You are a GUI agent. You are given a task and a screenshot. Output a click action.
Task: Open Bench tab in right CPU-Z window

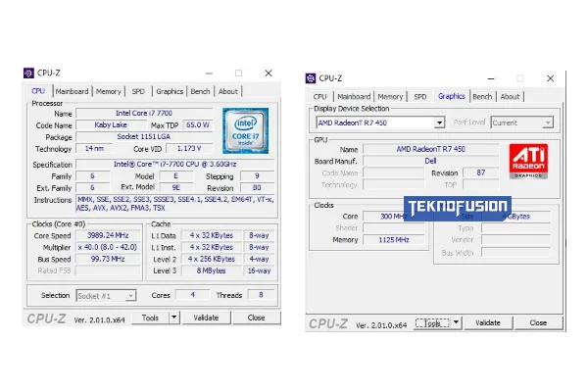482,97
